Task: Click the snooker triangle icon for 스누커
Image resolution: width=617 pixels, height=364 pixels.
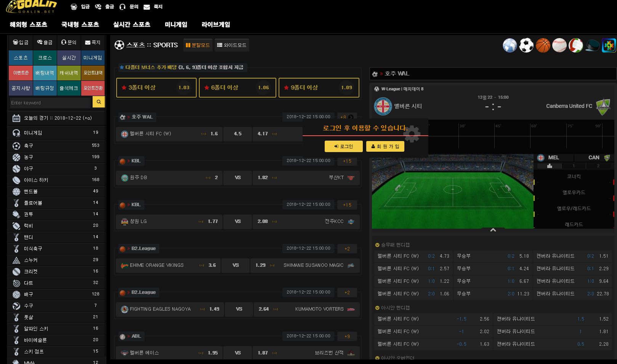Action: pyautogui.click(x=16, y=260)
